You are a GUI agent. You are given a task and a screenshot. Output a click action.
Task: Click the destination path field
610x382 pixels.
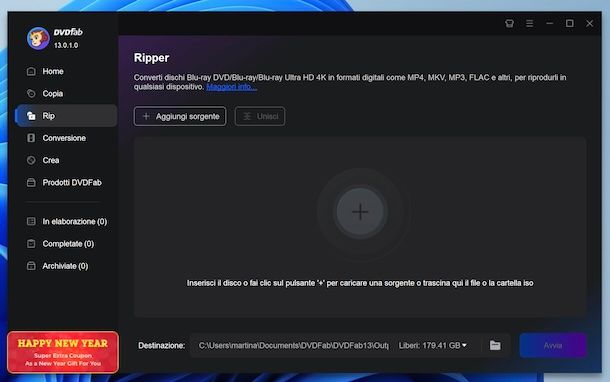click(293, 345)
